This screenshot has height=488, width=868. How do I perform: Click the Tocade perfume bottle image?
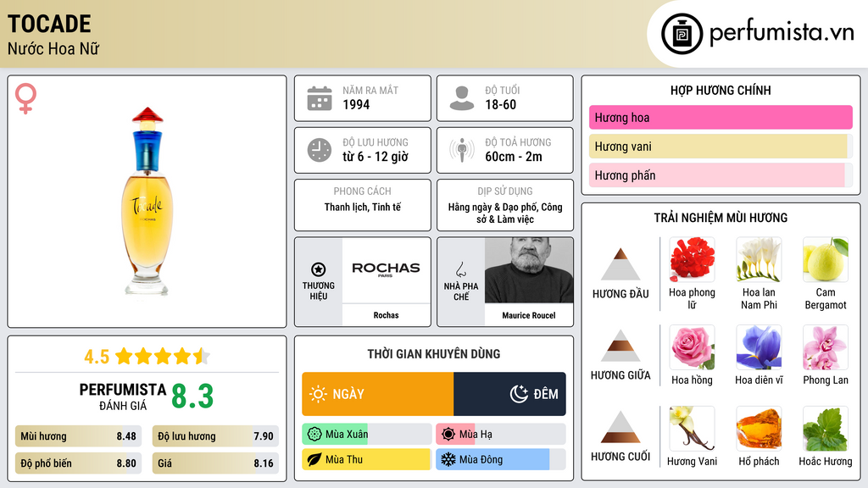[x=147, y=201]
